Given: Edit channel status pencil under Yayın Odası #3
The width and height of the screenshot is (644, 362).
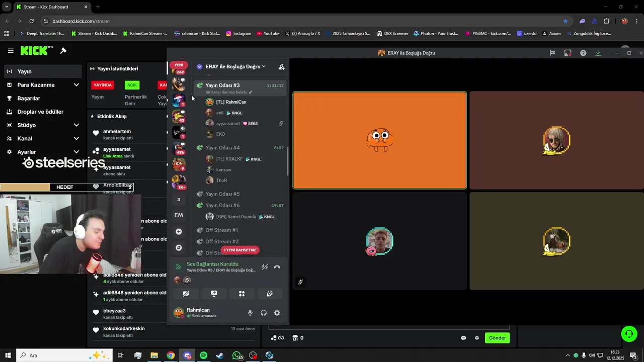Looking at the screenshot, I should [251, 93].
